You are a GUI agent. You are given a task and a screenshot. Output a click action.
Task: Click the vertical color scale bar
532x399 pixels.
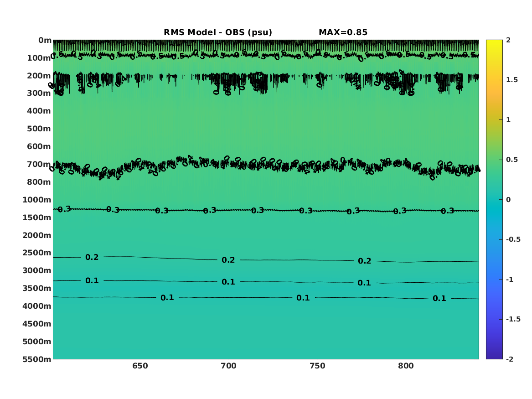click(x=494, y=200)
